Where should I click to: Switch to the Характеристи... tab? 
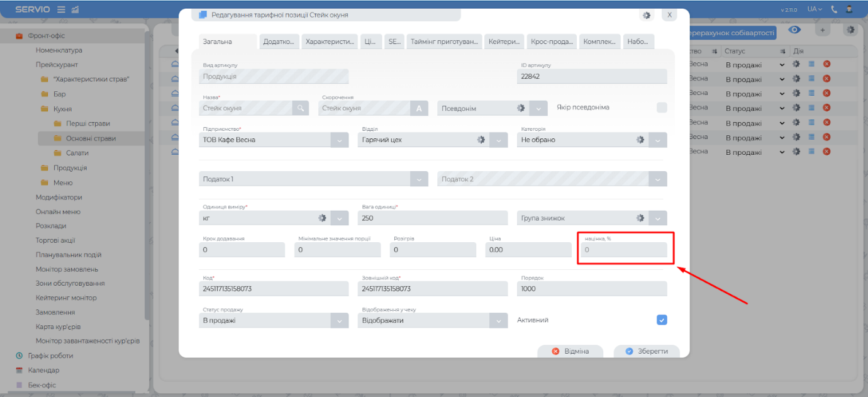(330, 42)
